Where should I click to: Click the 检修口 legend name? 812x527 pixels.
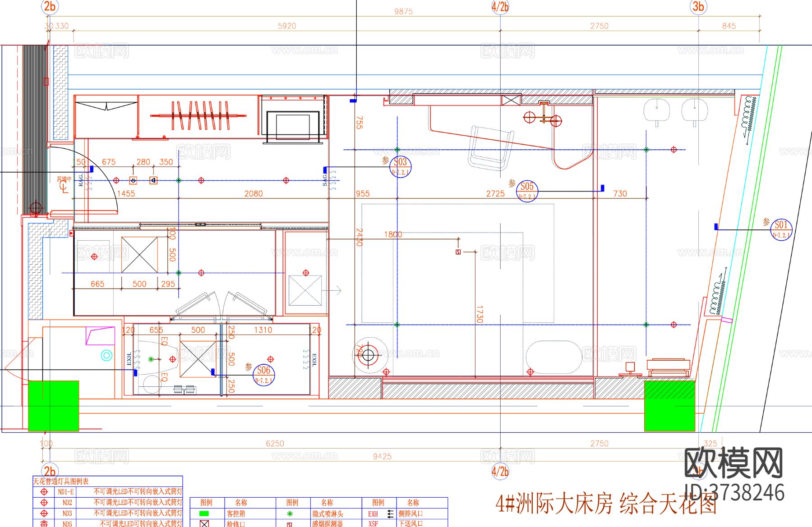(x=236, y=524)
